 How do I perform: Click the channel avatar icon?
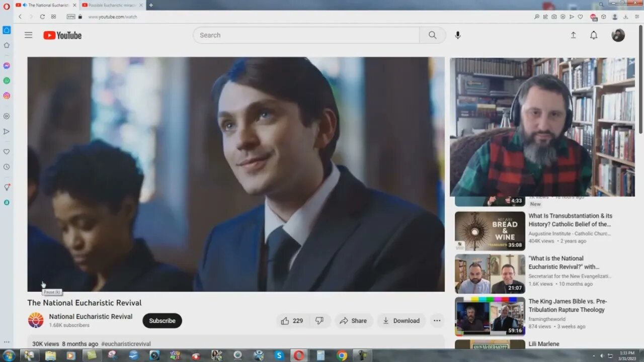point(36,320)
